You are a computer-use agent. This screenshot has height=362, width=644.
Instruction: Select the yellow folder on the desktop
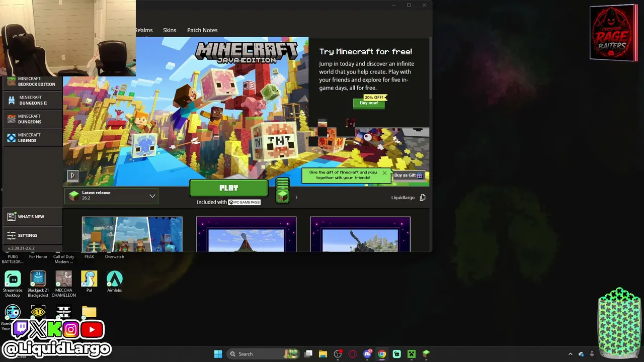click(x=89, y=312)
